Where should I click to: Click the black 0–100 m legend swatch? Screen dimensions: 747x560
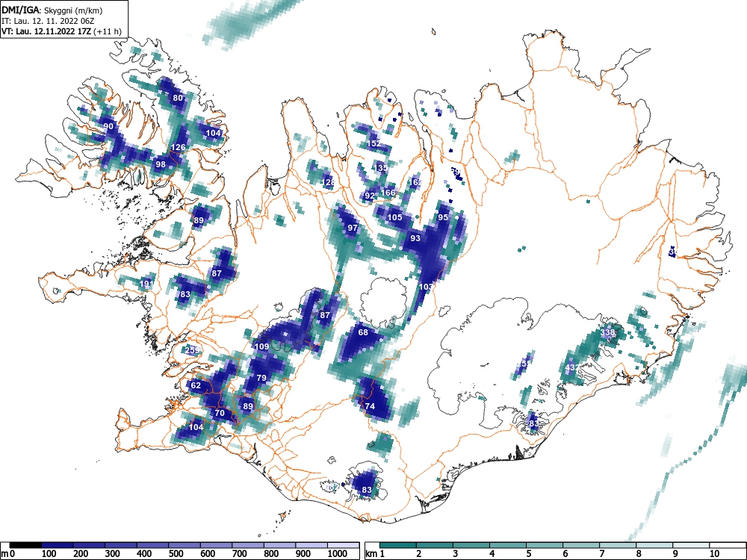pos(25,545)
